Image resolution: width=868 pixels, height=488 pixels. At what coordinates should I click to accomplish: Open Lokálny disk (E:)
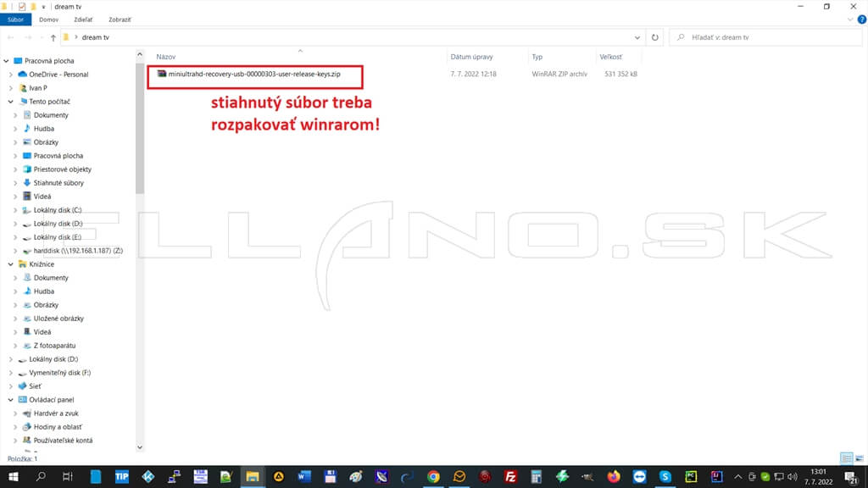pyautogui.click(x=57, y=237)
